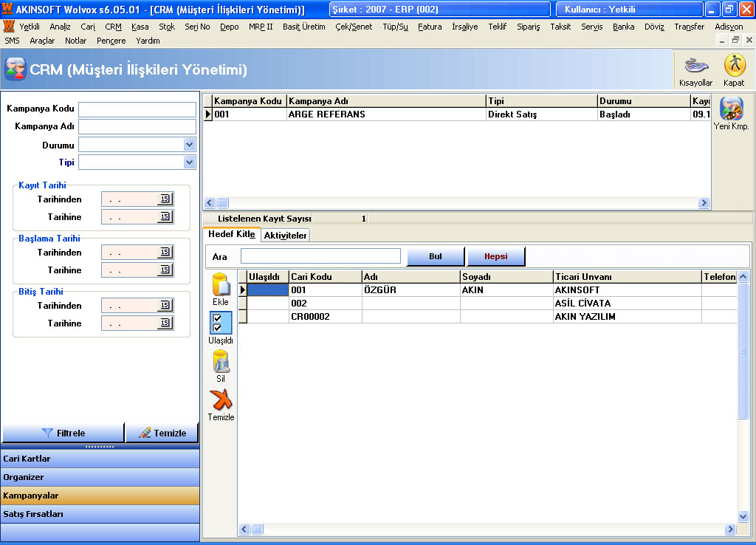Open calendar for Bitiş Tarihi Tarihine
The image size is (756, 545).
165,323
